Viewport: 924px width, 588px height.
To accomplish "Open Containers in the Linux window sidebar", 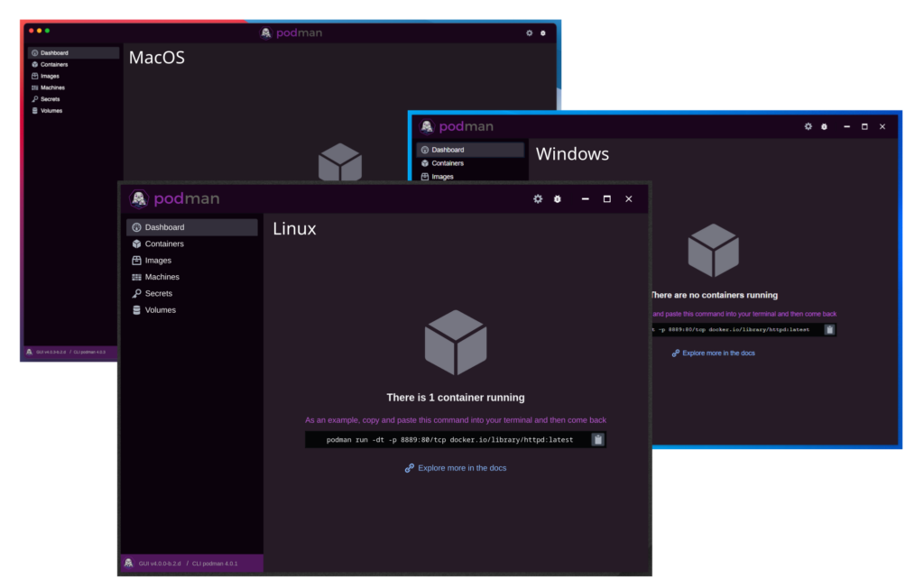I will coord(163,243).
